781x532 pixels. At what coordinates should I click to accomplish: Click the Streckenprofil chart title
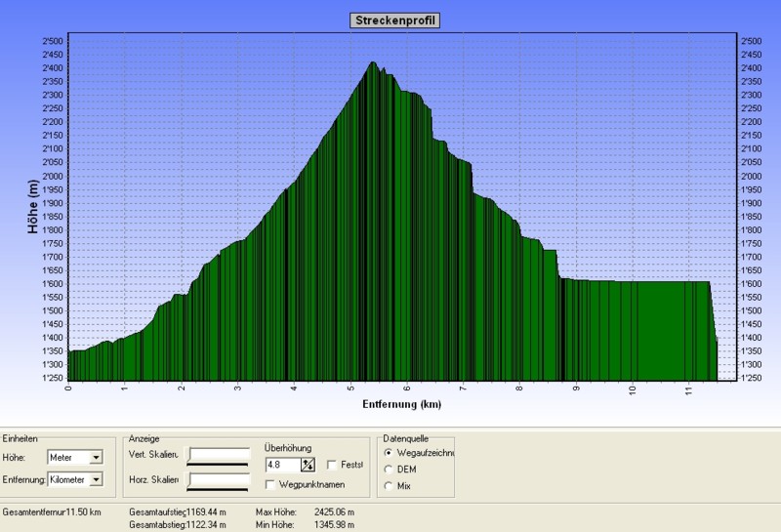coord(394,20)
